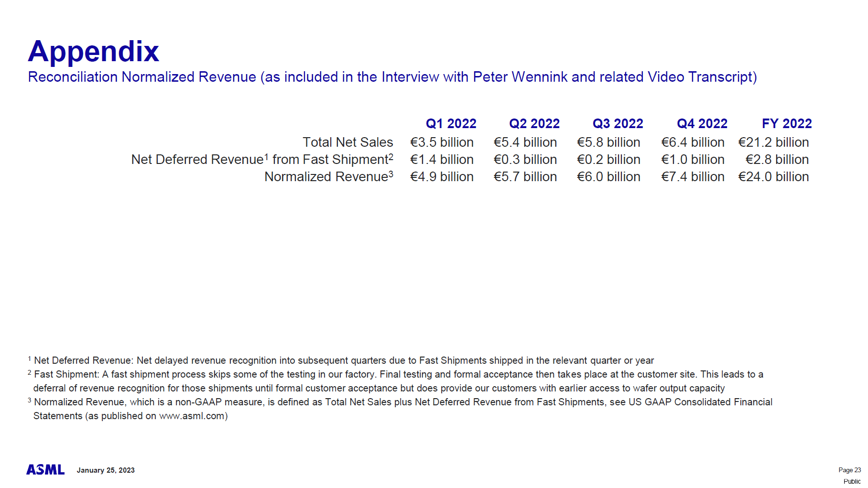Select the €0.3 billion cell

pos(525,160)
